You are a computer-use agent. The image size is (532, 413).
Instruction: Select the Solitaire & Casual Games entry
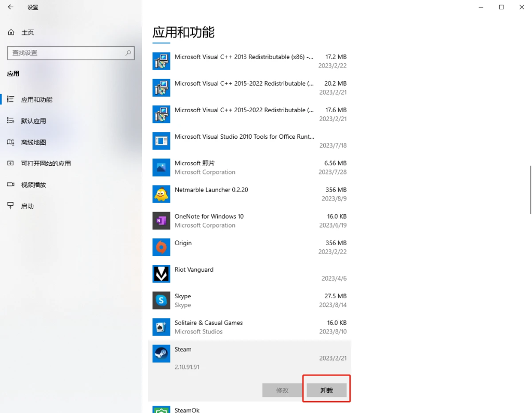(249, 327)
